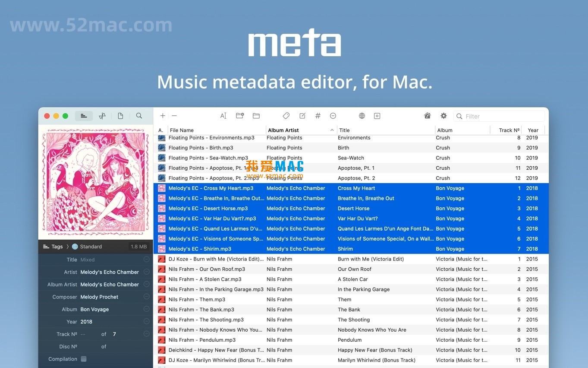588x368 pixels.
Task: Open the web lookup globe icon
Action: point(362,116)
